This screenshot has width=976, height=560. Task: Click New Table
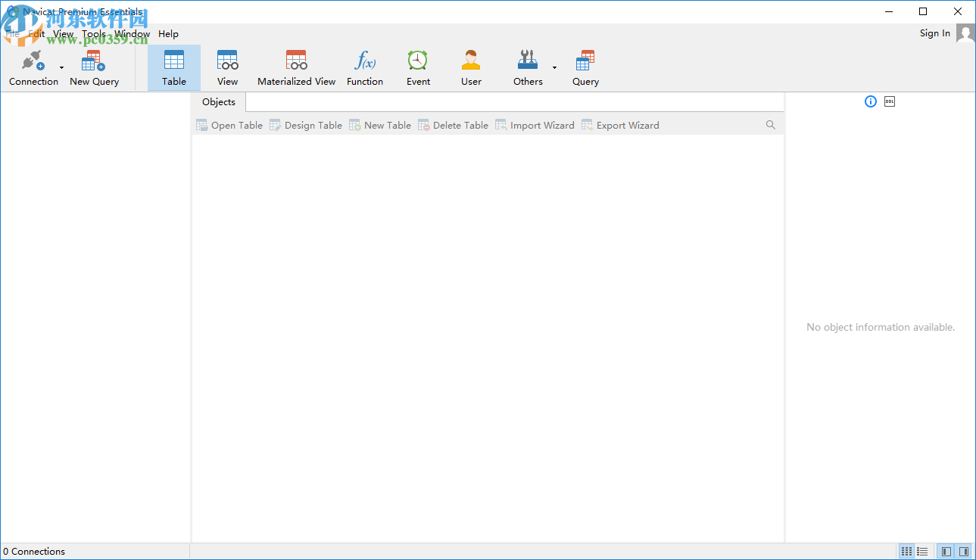380,126
